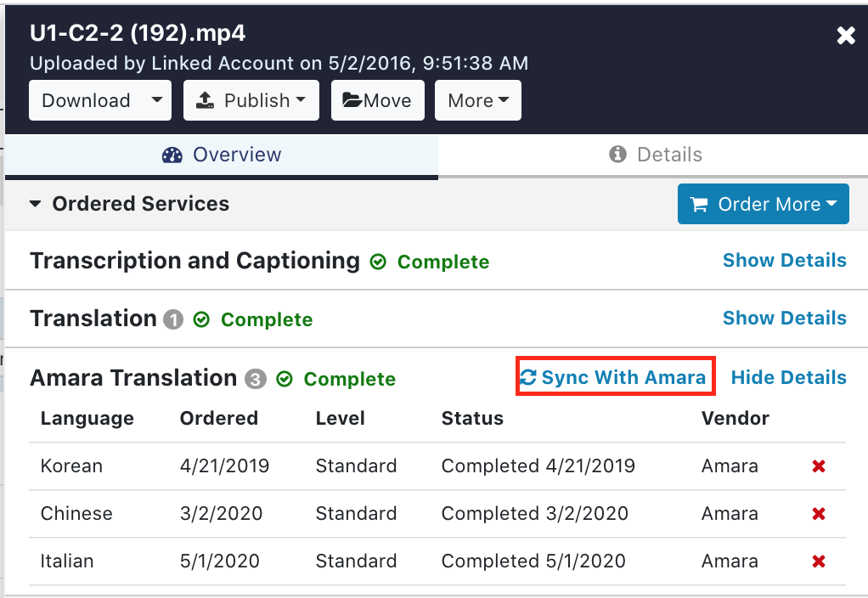The height and width of the screenshot is (598, 868).
Task: Click the Vendor column header
Action: click(x=736, y=418)
